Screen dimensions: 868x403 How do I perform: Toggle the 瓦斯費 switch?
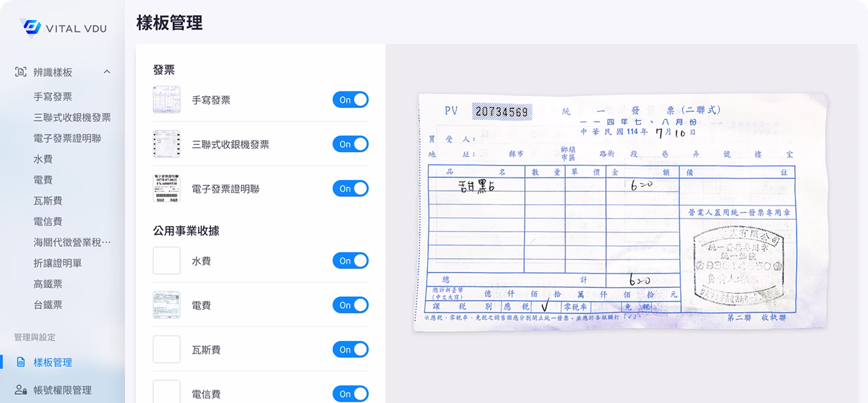pyautogui.click(x=351, y=350)
